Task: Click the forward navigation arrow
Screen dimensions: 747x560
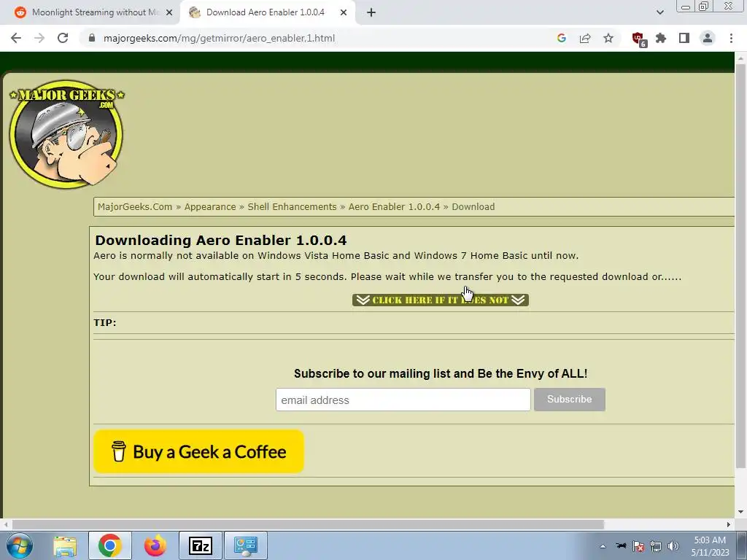Action: (39, 38)
